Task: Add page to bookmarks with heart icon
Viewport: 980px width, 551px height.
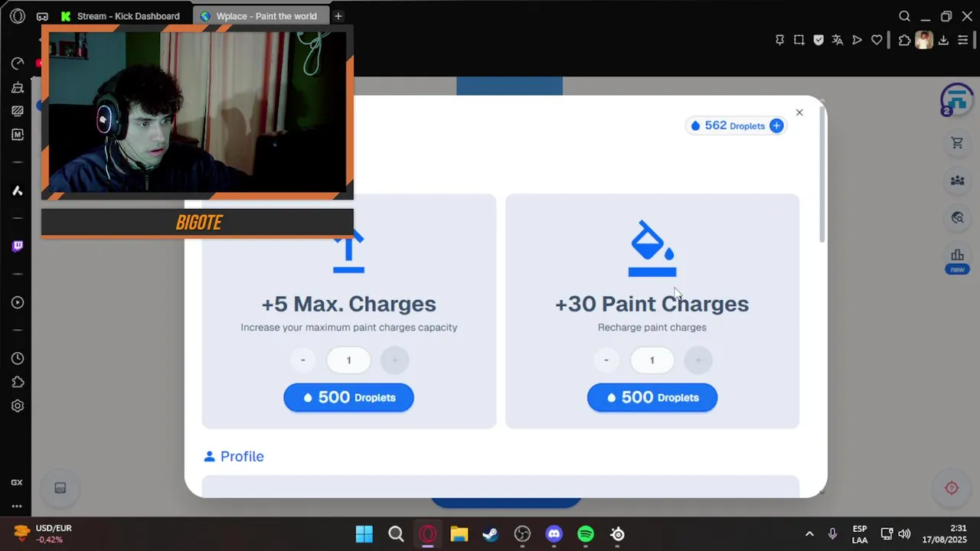Action: point(877,40)
